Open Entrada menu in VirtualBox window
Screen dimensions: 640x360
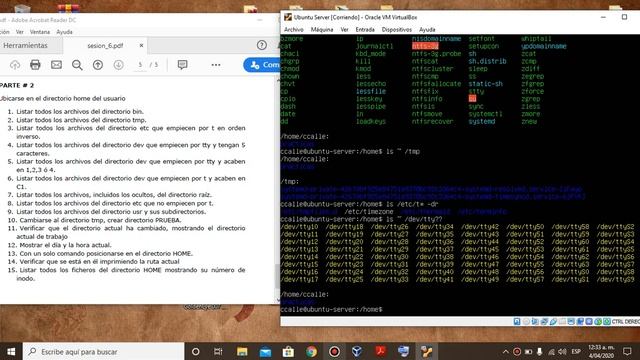point(365,29)
